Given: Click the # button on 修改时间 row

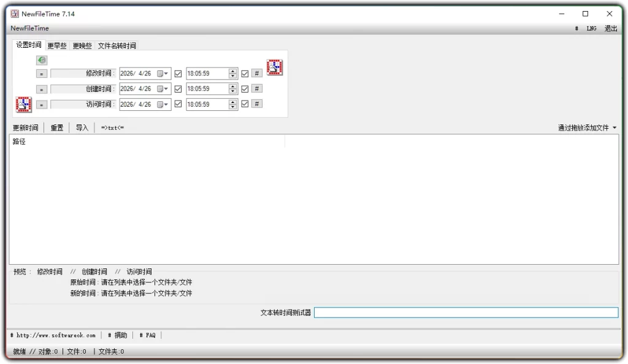Looking at the screenshot, I should point(256,72).
